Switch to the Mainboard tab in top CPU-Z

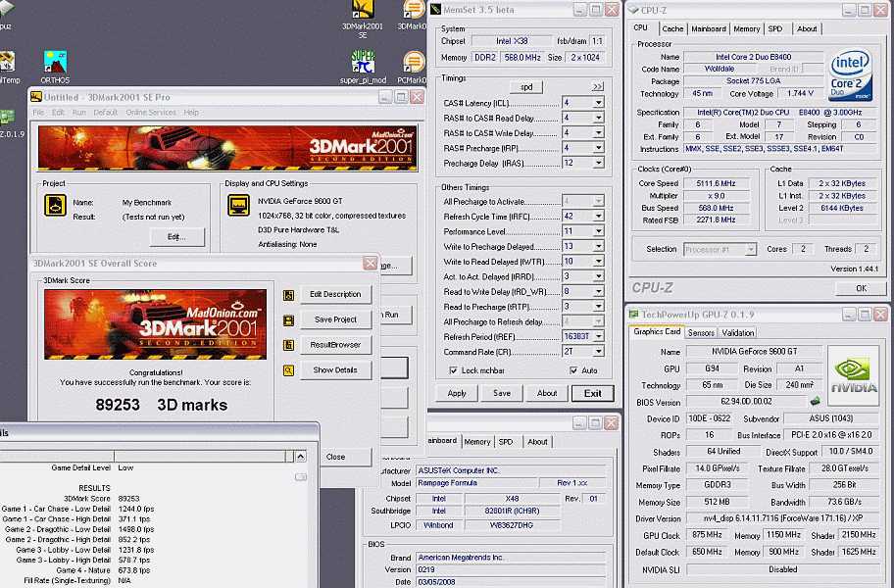pyautogui.click(x=708, y=28)
